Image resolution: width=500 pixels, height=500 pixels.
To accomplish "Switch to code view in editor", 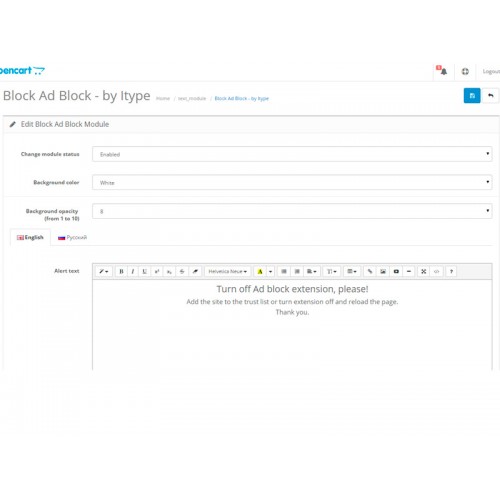I will pos(436,271).
